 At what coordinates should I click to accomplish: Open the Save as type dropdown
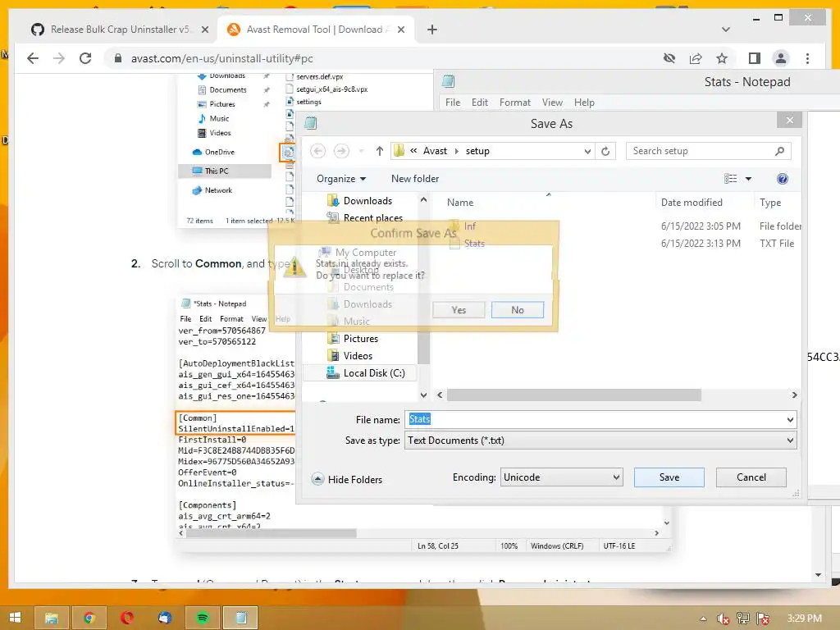click(600, 441)
